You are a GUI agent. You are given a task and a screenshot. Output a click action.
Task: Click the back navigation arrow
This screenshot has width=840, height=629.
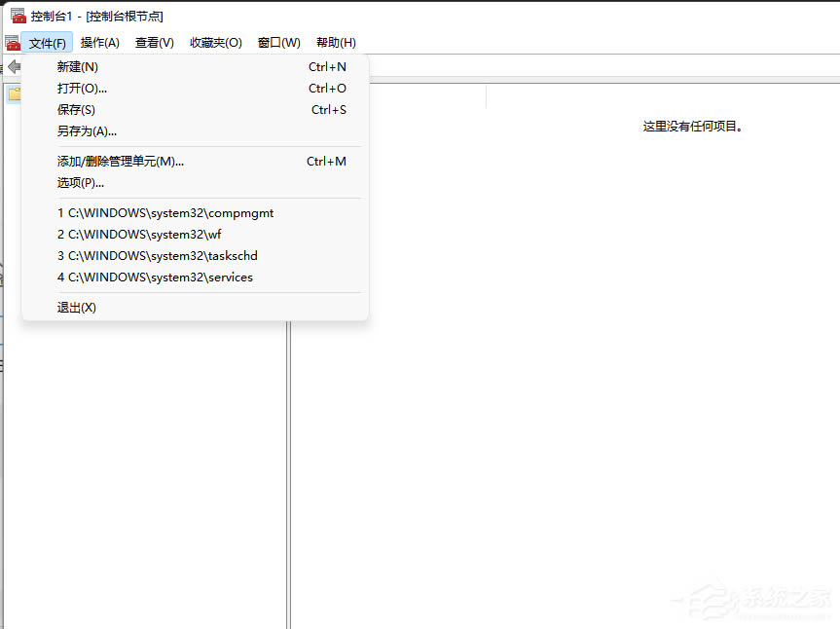pos(14,66)
